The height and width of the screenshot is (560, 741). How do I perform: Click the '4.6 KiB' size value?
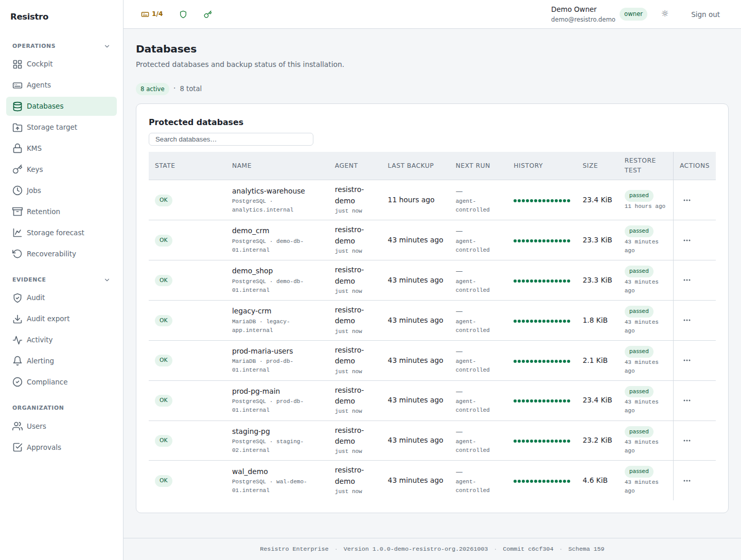click(x=595, y=481)
